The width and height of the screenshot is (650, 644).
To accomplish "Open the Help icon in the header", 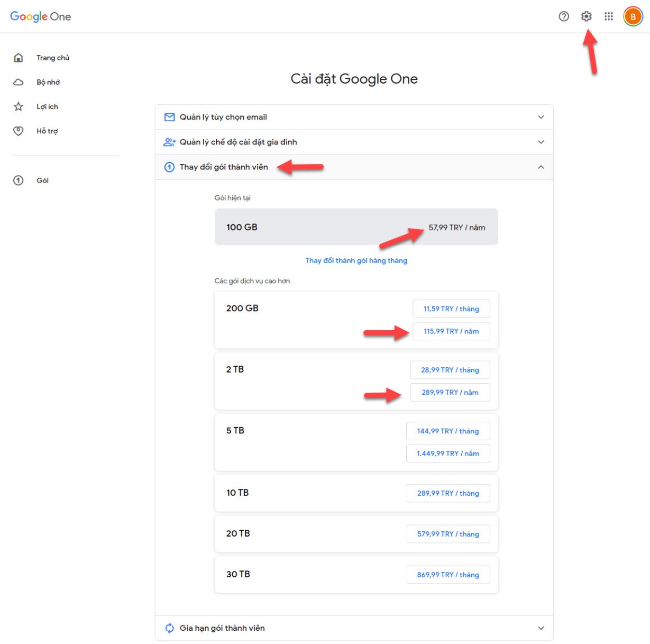I will (x=564, y=16).
